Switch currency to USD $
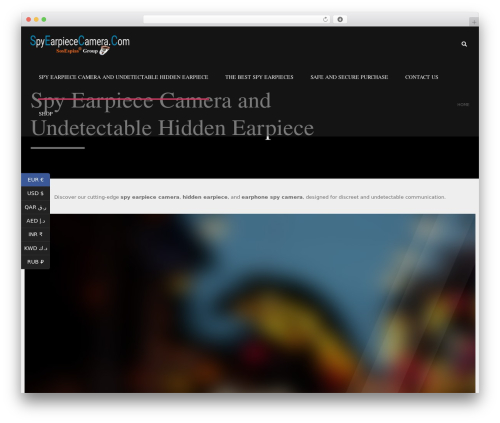Image resolution: width=500 pixels, height=423 pixels. coord(35,193)
